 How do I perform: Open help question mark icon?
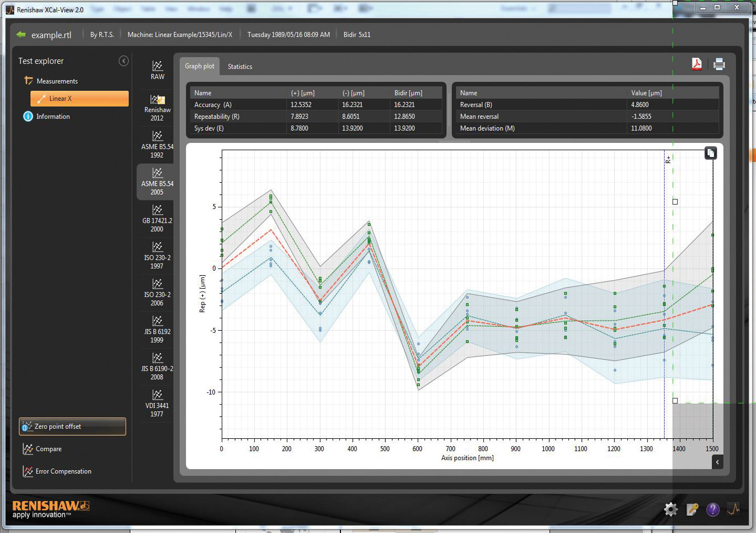click(x=712, y=509)
